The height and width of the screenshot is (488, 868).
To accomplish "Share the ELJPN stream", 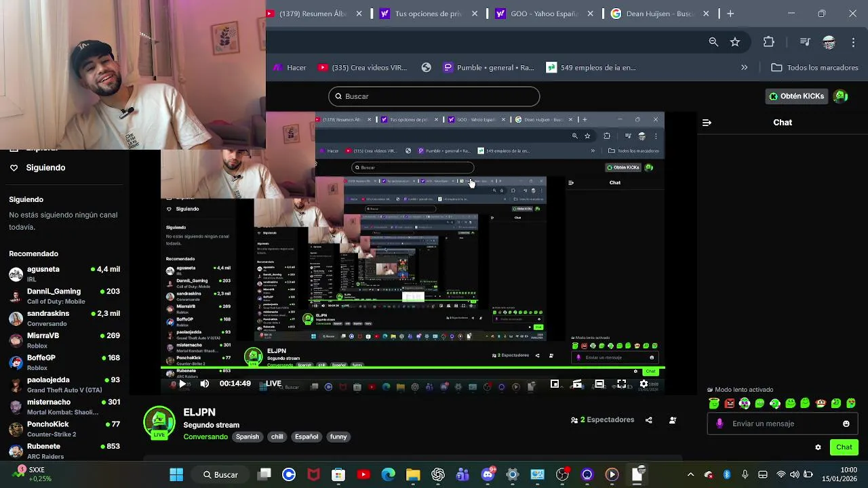I will click(649, 420).
